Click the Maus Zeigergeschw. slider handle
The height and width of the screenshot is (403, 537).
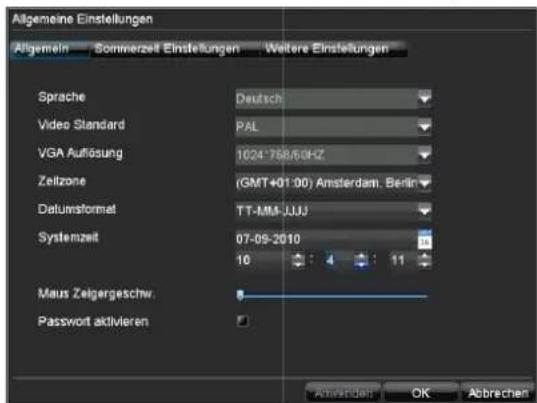240,295
